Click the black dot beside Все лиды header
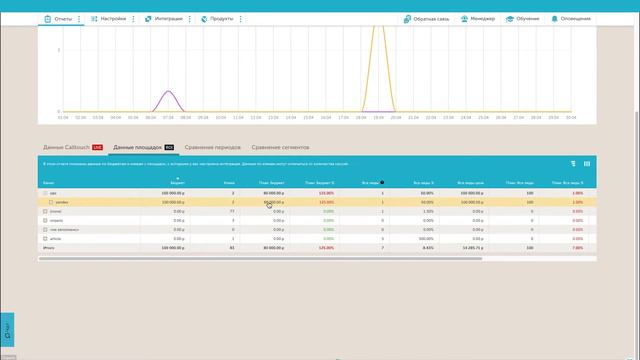Viewport: 640px width, 360px height. 382,182
